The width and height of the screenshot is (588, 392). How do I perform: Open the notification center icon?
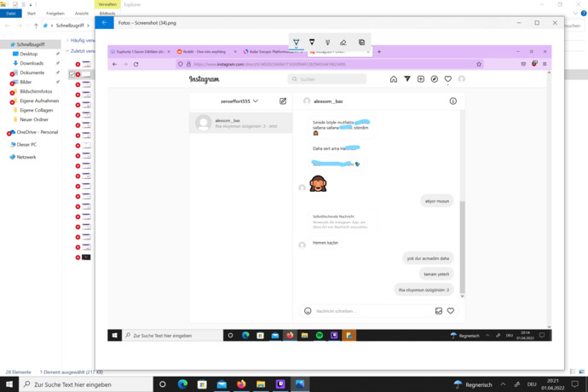point(575,384)
